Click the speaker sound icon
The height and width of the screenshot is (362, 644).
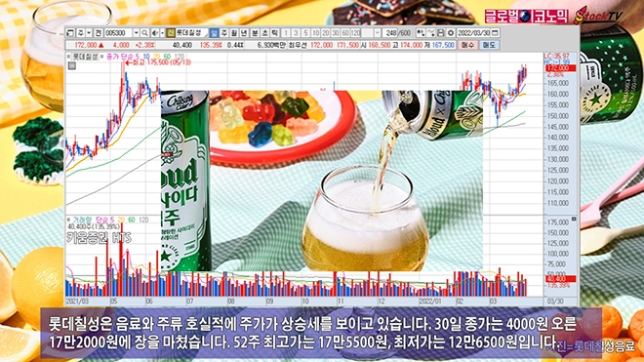coord(154,33)
